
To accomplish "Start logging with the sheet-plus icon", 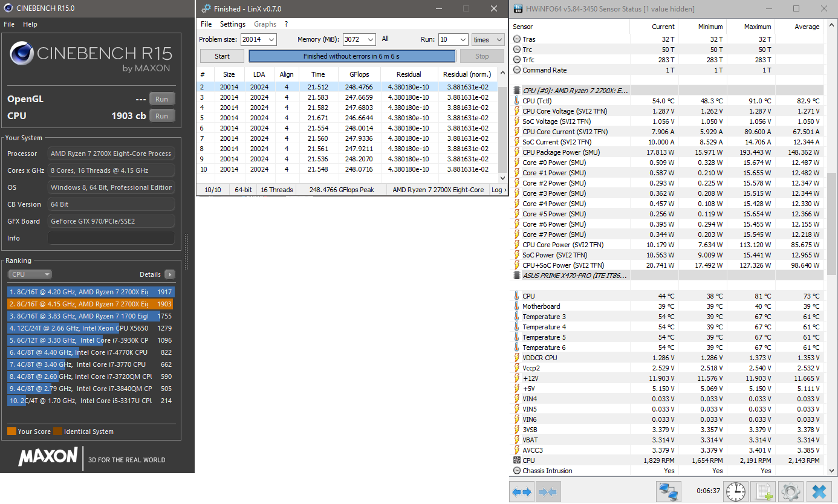I will tap(764, 491).
